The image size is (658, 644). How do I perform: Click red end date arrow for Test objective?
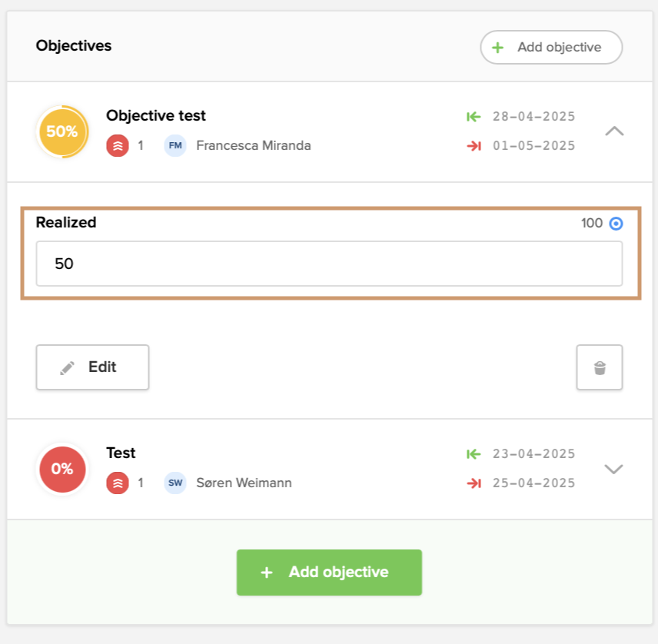(474, 483)
